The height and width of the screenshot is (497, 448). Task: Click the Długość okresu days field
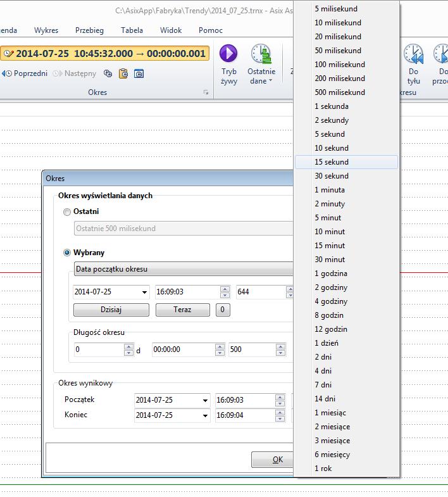99,349
